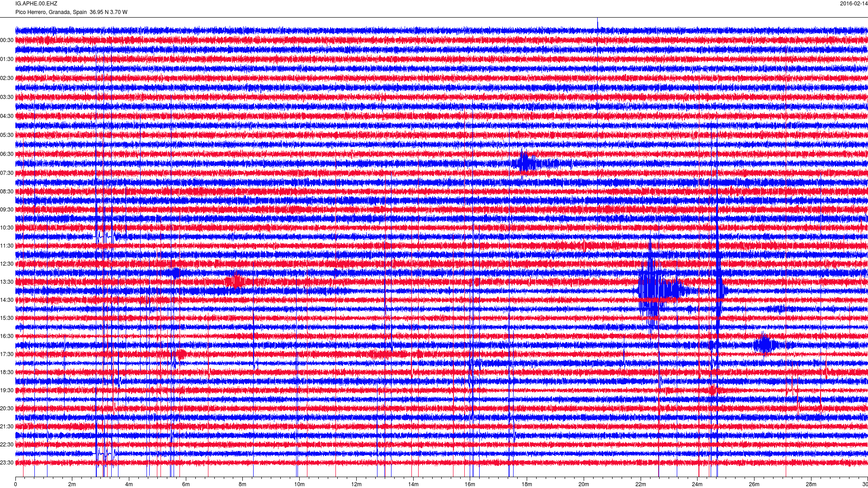Click the 26m tick on time axis

pos(754,484)
